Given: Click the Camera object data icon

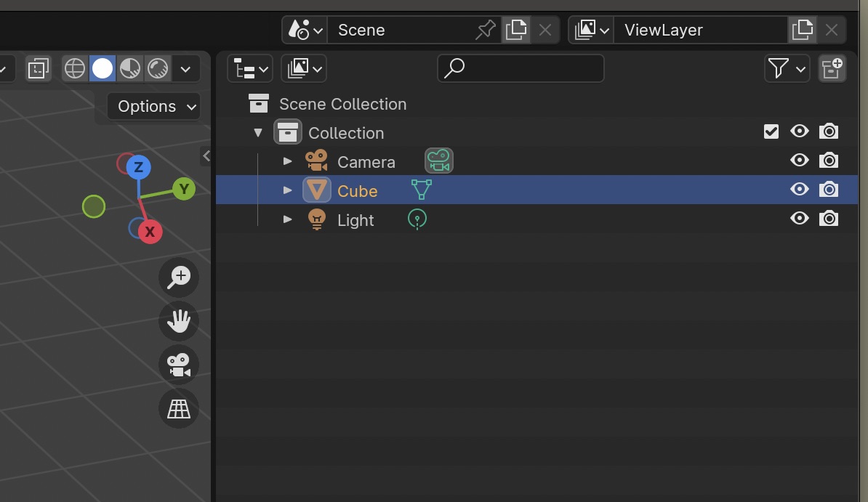Looking at the screenshot, I should (x=439, y=161).
